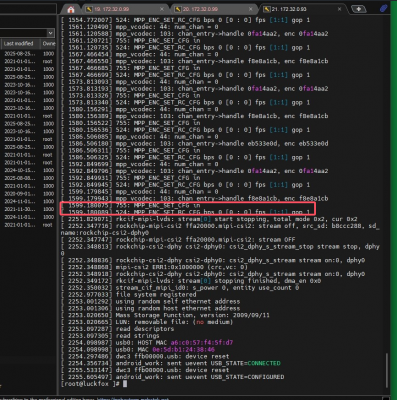Click 'using random self ethernet address' line
This screenshot has width=397, height=400.
coord(150,301)
